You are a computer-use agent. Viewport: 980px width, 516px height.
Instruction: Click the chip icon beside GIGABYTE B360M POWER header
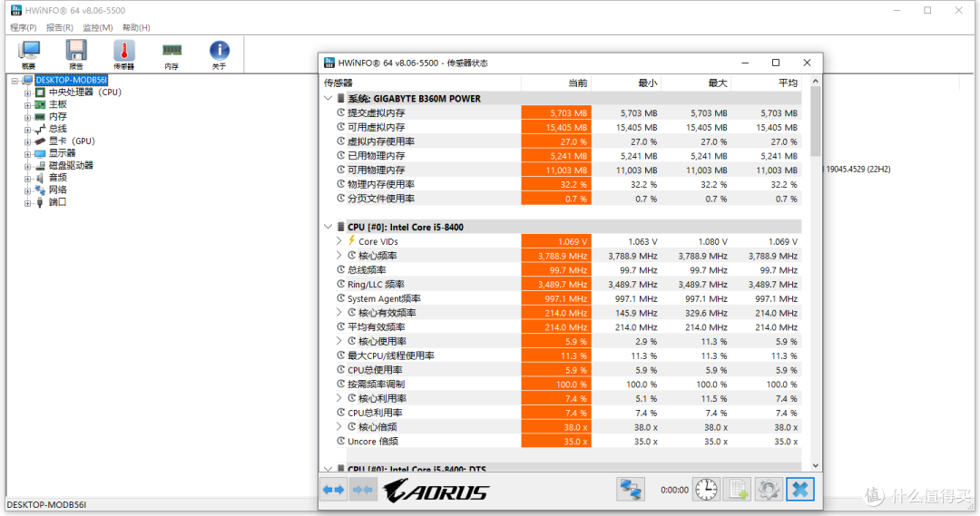pos(341,98)
